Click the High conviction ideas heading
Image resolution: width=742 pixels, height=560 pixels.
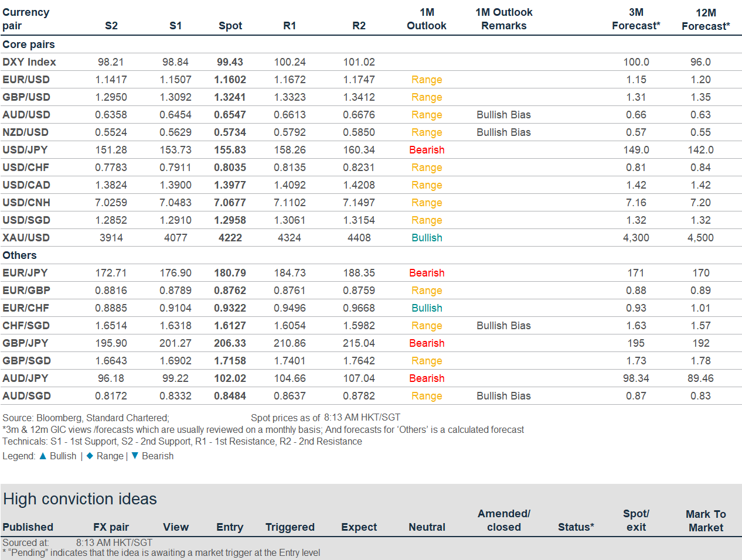pyautogui.click(x=80, y=499)
